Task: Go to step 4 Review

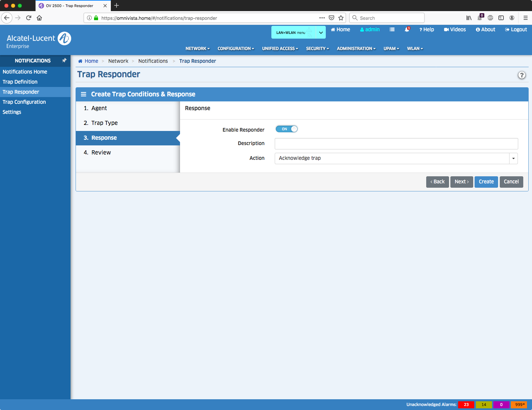Action: click(101, 152)
